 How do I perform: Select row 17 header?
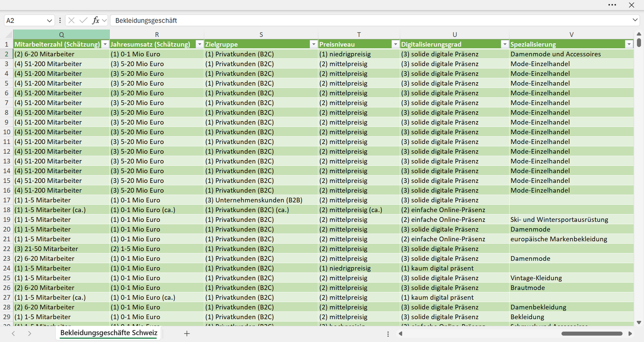click(x=6, y=200)
